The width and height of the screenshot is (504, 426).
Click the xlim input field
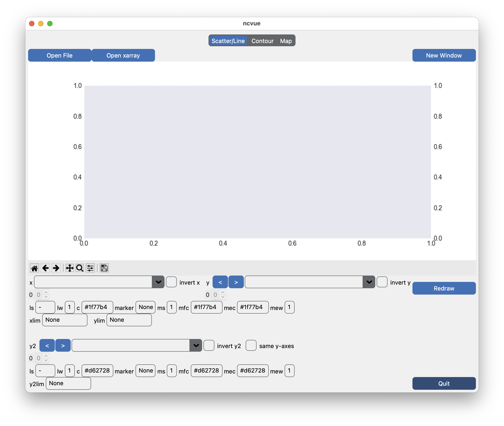point(65,320)
